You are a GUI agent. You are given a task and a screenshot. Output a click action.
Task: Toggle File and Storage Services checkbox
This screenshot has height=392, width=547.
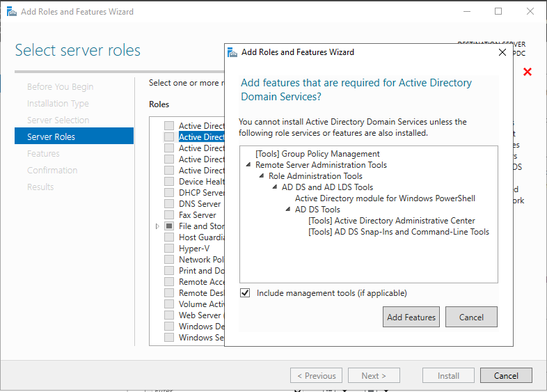pyautogui.click(x=169, y=226)
